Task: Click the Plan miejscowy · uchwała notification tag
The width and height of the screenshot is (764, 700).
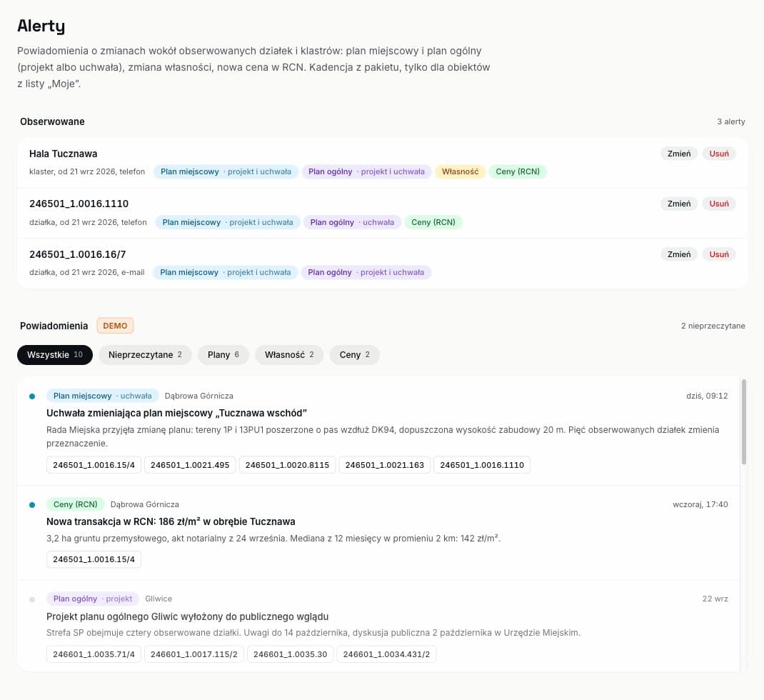Action: pos(102,396)
